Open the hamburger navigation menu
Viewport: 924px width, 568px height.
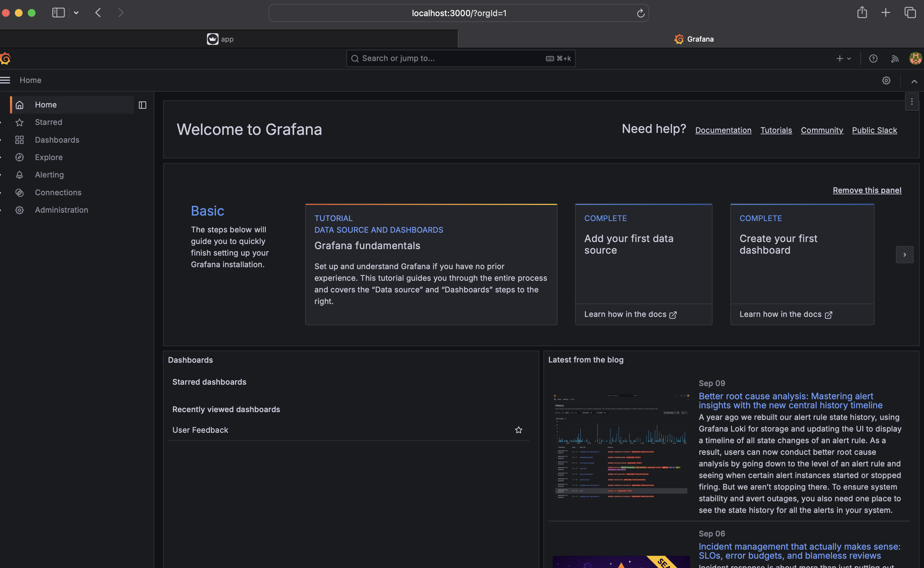click(5, 80)
